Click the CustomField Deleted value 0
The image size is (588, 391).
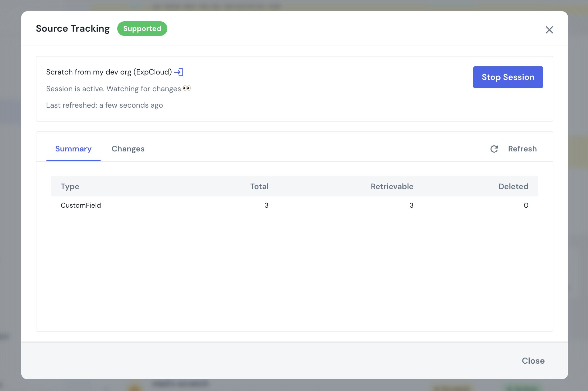pyautogui.click(x=526, y=205)
